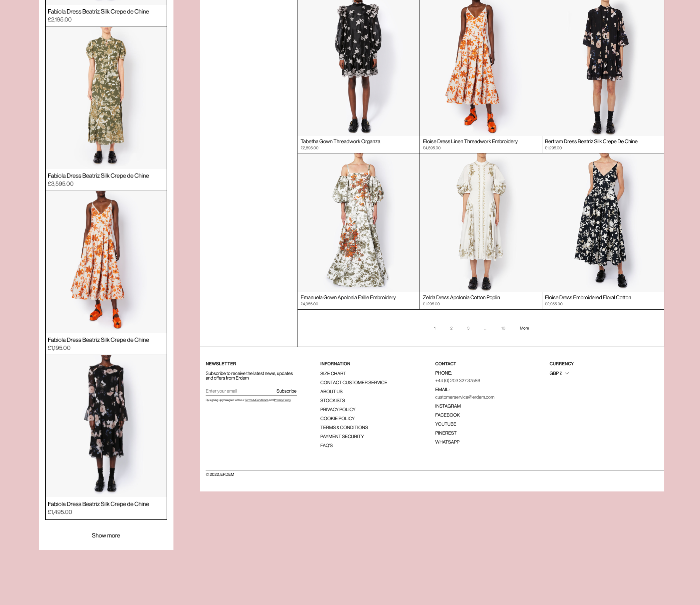The width and height of the screenshot is (700, 605).
Task: Open the Tabetha Gown Threadwork Organza thumbnail
Action: (358, 68)
